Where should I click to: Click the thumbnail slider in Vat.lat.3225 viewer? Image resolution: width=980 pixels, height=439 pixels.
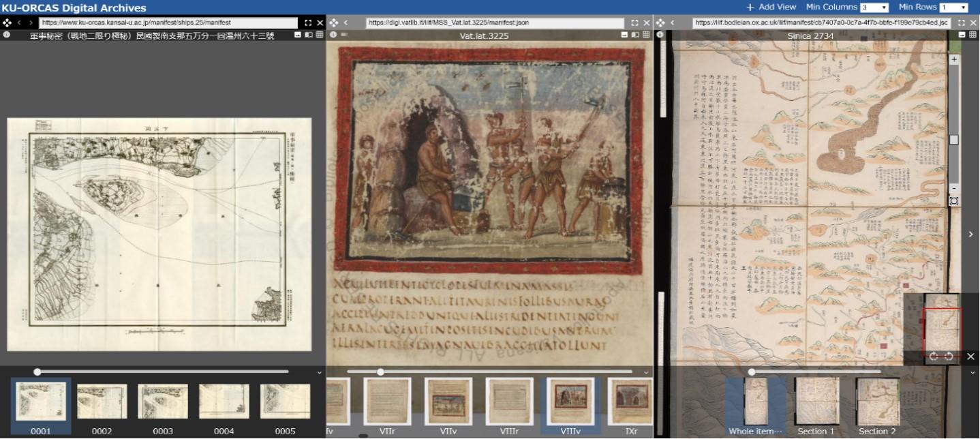380,372
